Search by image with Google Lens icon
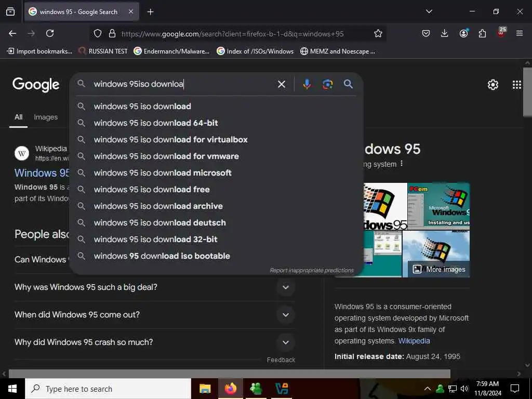 pyautogui.click(x=327, y=84)
